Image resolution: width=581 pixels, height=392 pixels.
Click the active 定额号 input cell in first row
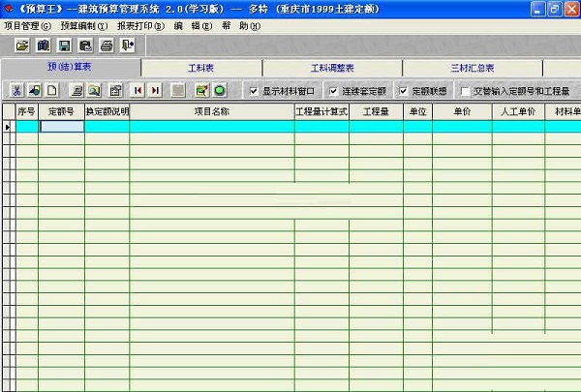tap(62, 127)
